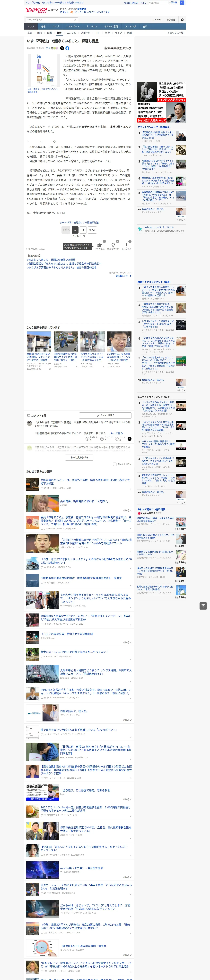Click 記事に関する報告 report icon link
The width and height of the screenshot is (210, 980).
click(35, 249)
